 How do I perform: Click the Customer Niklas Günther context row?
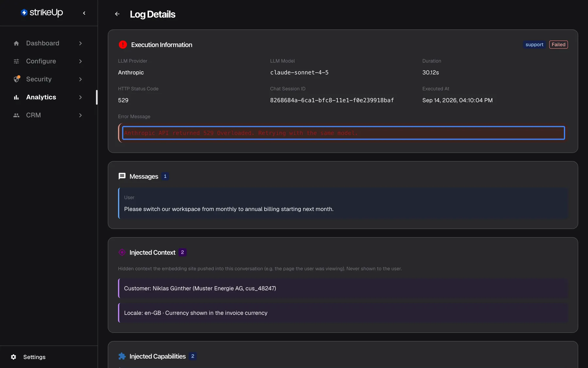tap(343, 288)
